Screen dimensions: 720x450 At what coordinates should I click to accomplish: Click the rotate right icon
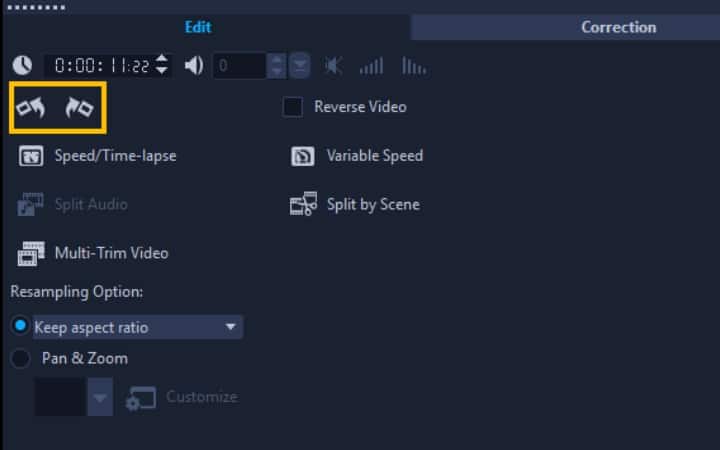[x=78, y=108]
